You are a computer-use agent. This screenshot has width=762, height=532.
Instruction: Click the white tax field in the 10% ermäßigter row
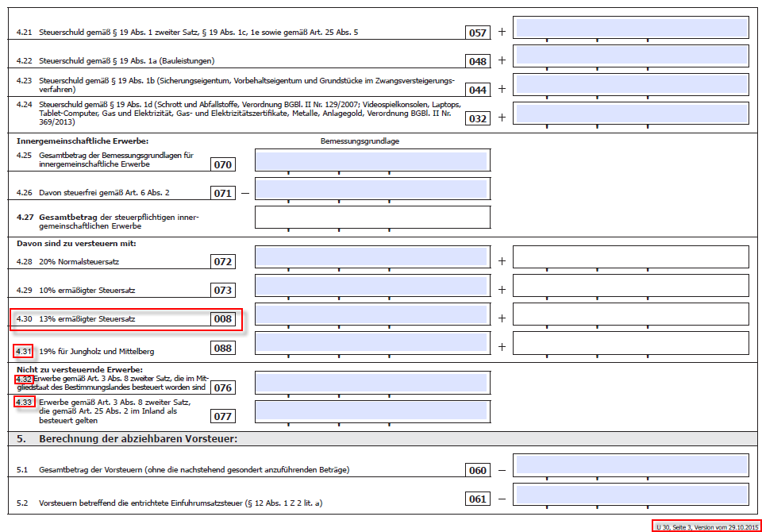[x=631, y=286]
